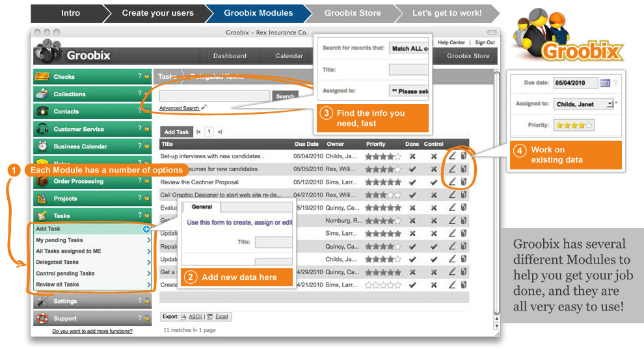The width and height of the screenshot is (644, 349).
Task: Click the Sign Out link
Action: [x=485, y=42]
